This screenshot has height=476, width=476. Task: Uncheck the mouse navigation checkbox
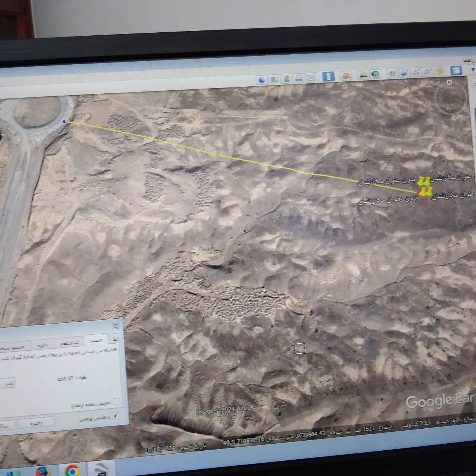click(116, 415)
